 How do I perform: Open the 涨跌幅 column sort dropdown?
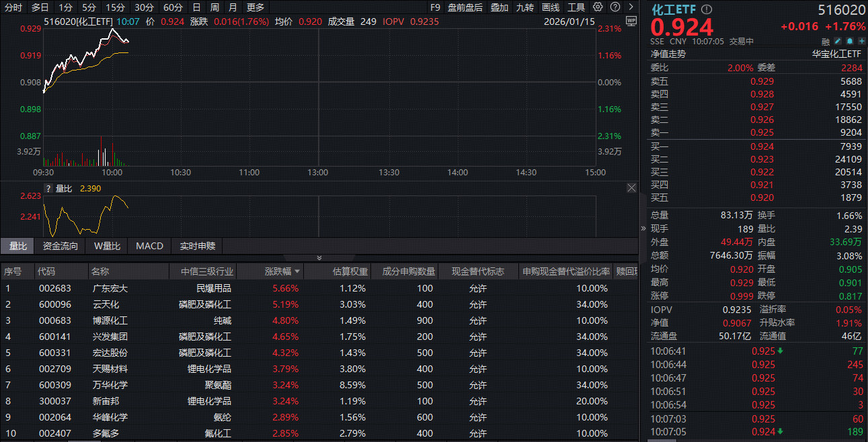tap(296, 271)
